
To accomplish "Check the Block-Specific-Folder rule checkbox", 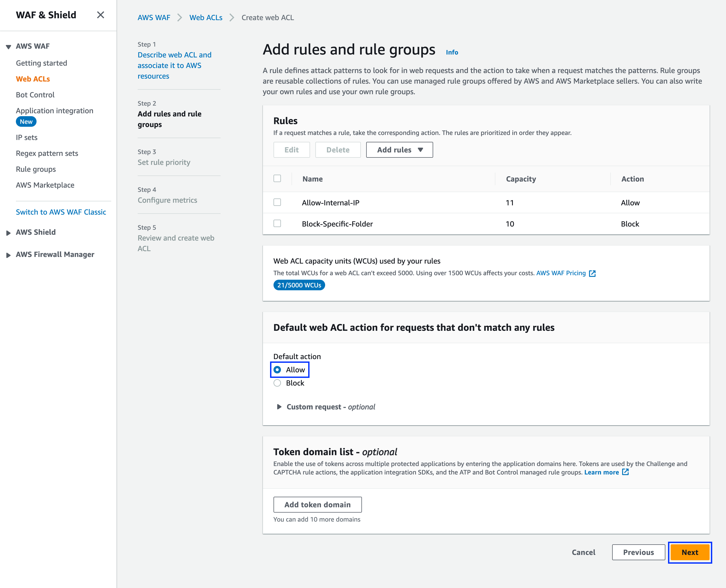I will [x=277, y=224].
